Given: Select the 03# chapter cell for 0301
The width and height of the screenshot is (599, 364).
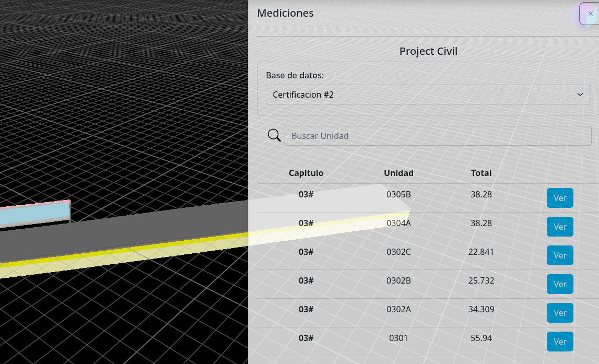Looking at the screenshot, I should coord(306,338).
